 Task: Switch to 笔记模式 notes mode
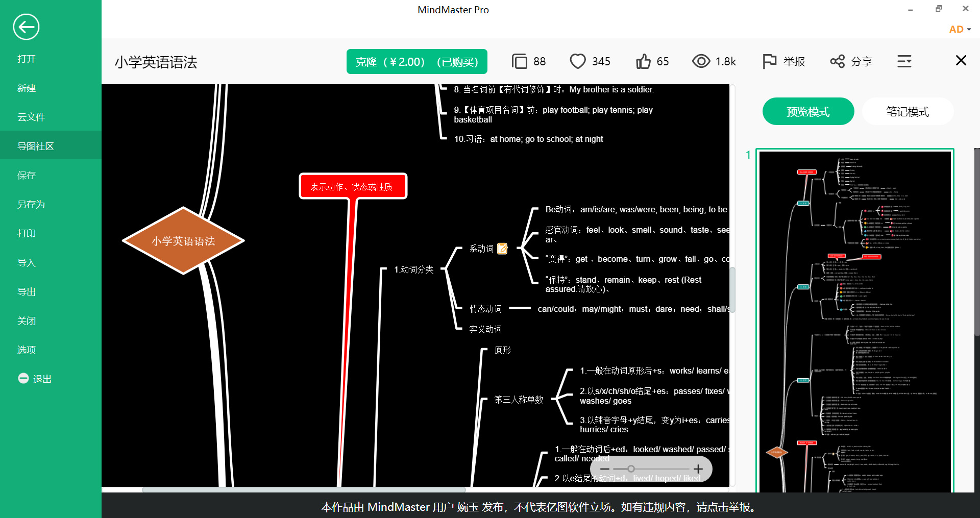[907, 112]
